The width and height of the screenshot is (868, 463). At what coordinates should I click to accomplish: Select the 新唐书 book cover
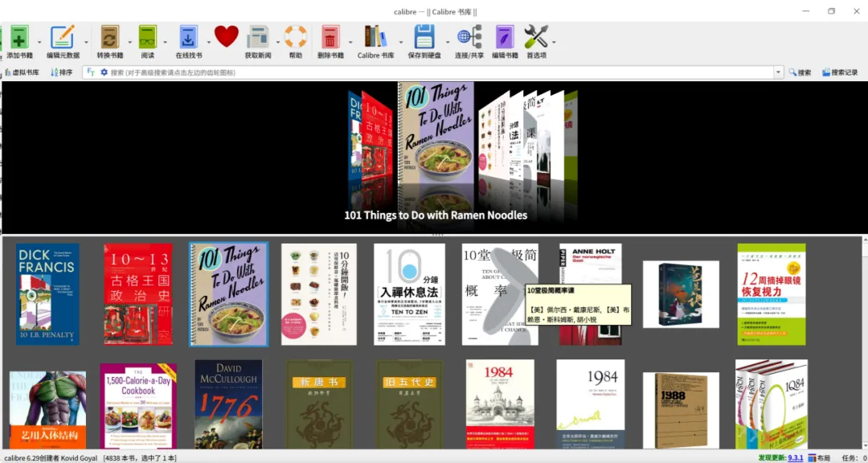point(319,405)
